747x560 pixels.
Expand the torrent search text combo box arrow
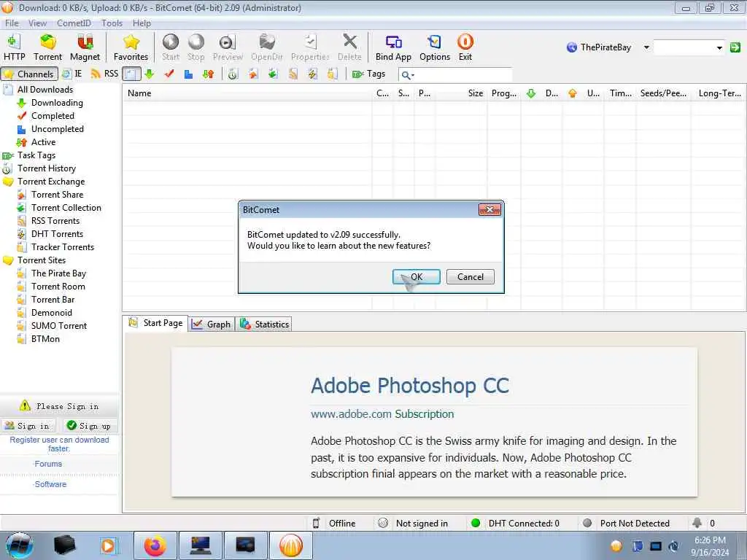pos(719,47)
